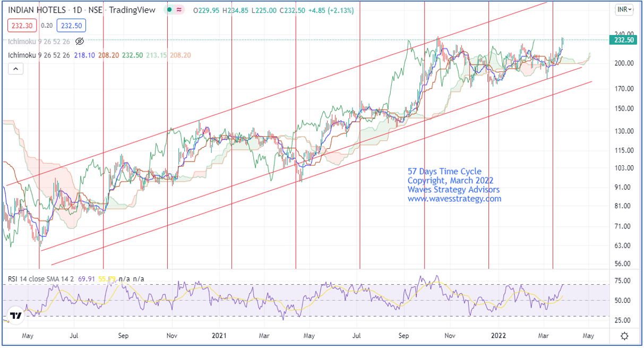Click the 200.00 price axis label
The width and height of the screenshot is (644, 348).
624,63
